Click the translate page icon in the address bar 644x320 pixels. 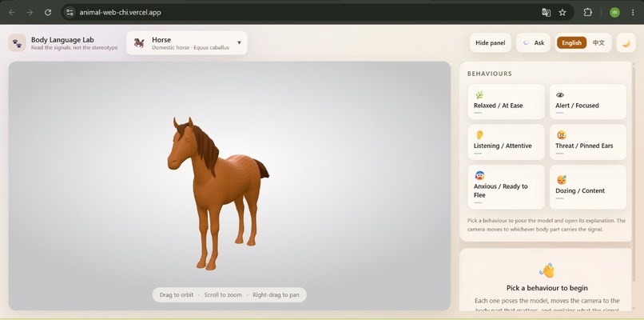click(546, 12)
